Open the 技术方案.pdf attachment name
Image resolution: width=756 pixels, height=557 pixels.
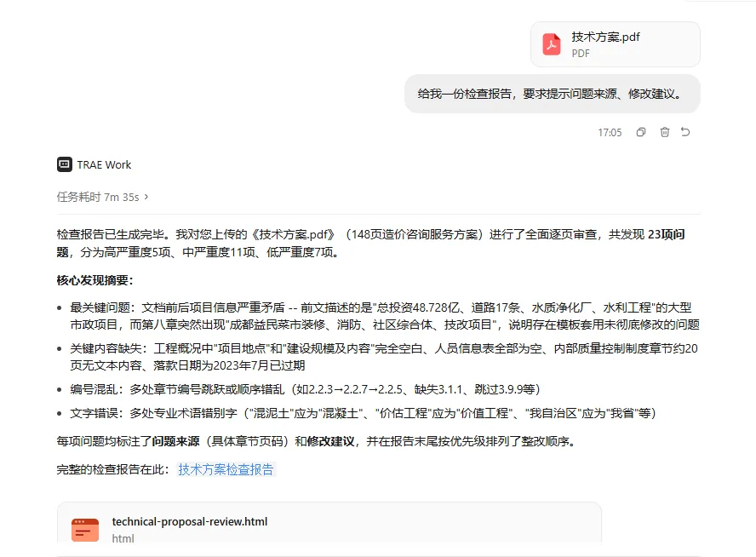(x=605, y=37)
